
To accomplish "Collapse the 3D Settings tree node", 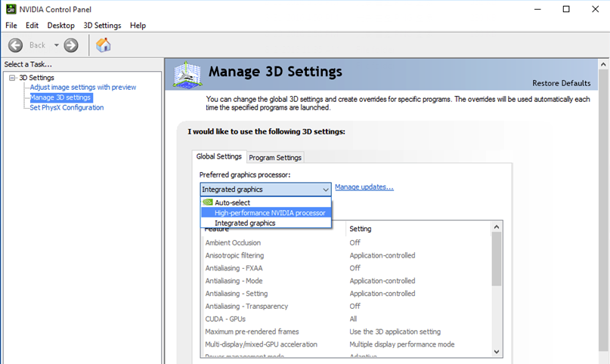I will (12, 78).
